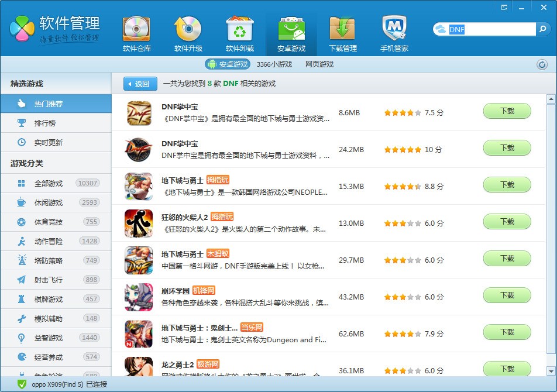Click the 软件管理 clover logo
Viewport: 557px width, 392px height.
click(22, 29)
